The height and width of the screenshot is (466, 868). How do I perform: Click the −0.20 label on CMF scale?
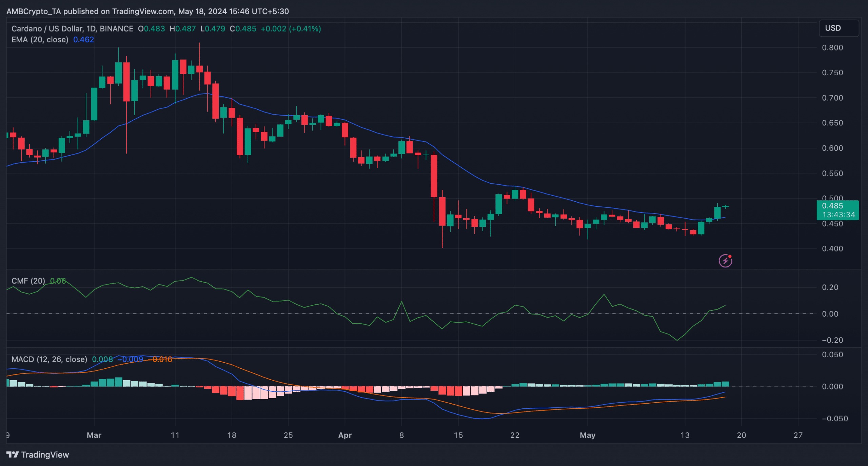tap(832, 340)
